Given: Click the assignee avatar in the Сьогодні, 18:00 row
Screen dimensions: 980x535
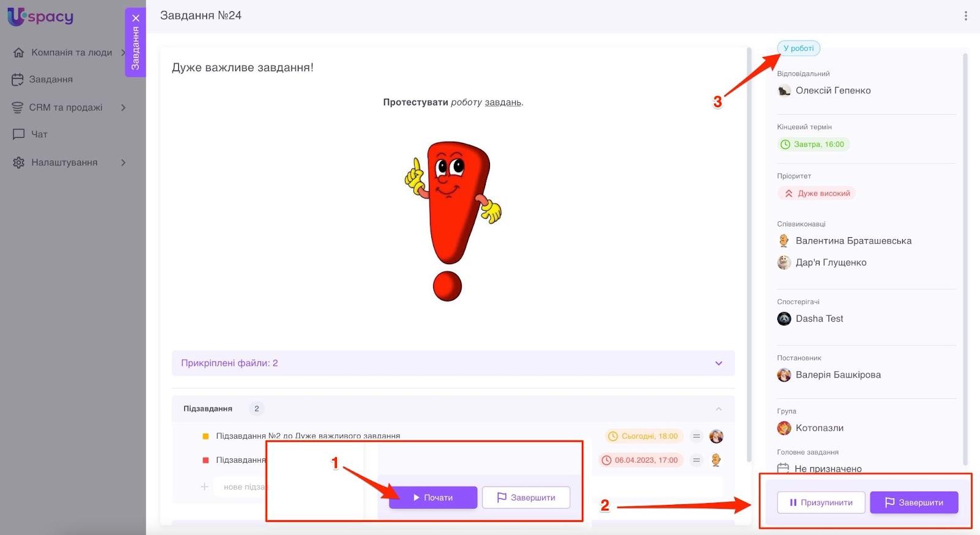Looking at the screenshot, I should tap(716, 436).
